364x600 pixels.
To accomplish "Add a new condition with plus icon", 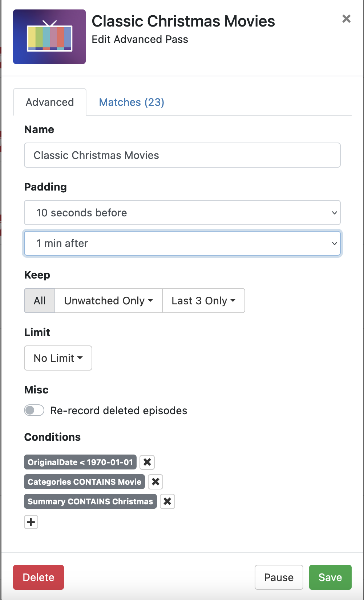I will click(31, 522).
